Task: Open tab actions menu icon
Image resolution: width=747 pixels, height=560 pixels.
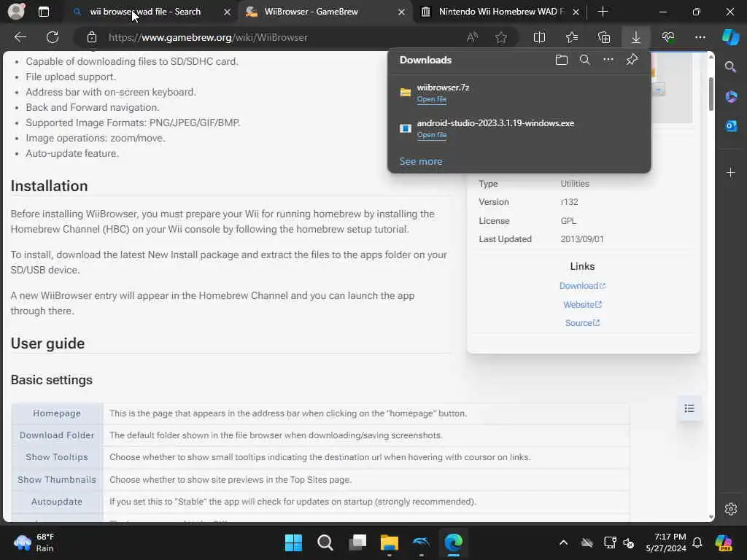Action: (x=43, y=12)
